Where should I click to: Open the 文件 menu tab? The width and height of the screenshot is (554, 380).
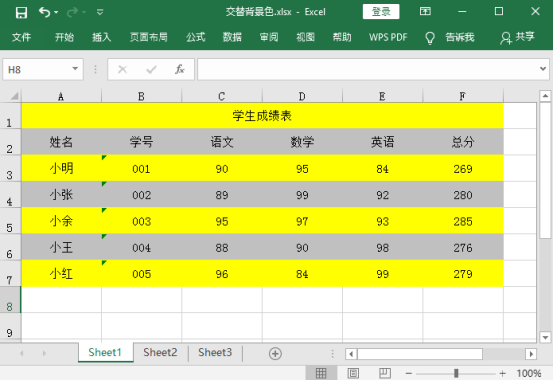point(21,37)
